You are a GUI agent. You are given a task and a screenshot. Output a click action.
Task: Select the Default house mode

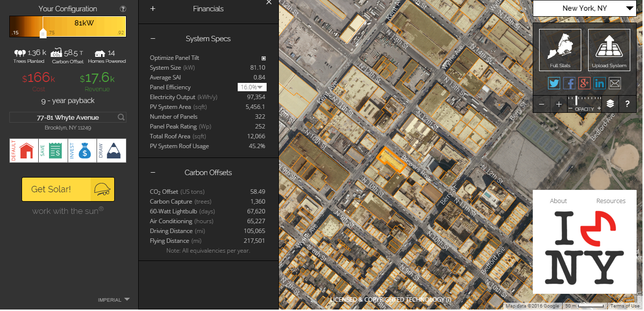coord(24,151)
